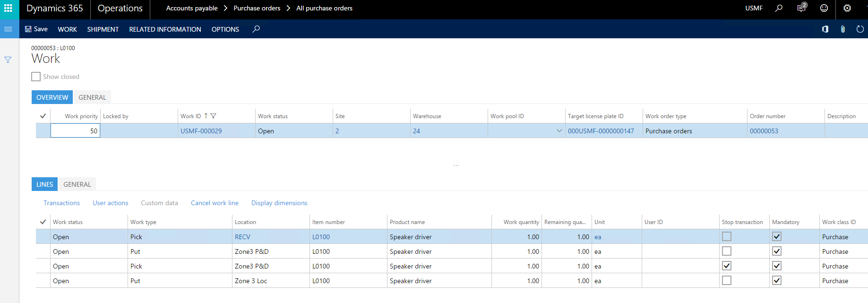Open the USMF-000029 work ID link

(x=201, y=131)
